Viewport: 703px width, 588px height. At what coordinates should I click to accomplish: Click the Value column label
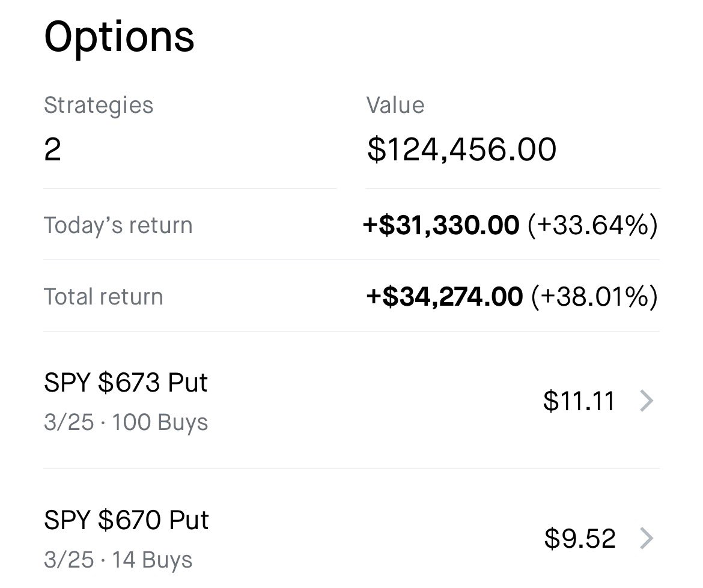point(395,105)
